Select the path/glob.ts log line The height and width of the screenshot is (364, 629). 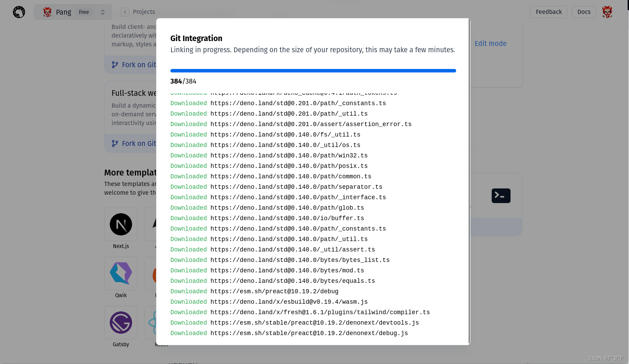[x=267, y=208]
